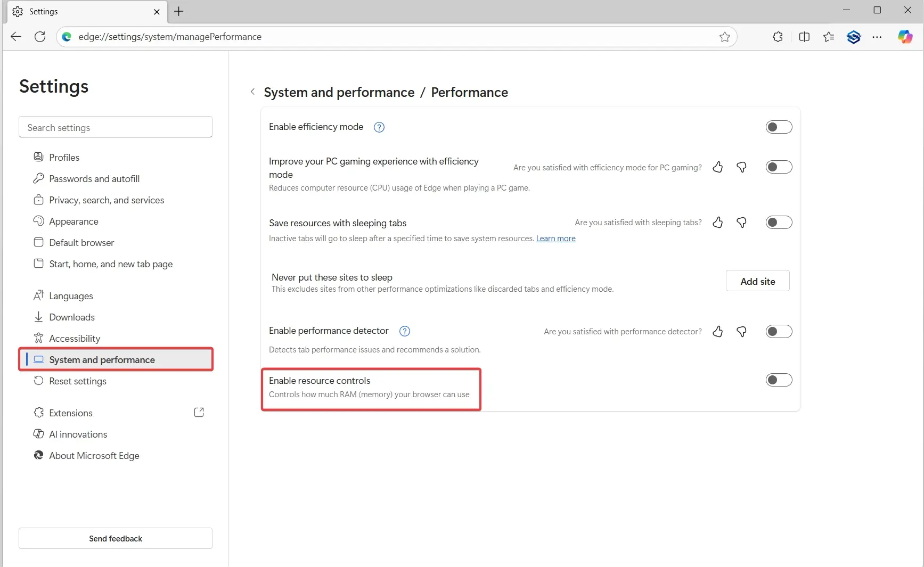This screenshot has width=924, height=567.
Task: Collapse the Performance page via back chevron
Action: (x=252, y=92)
